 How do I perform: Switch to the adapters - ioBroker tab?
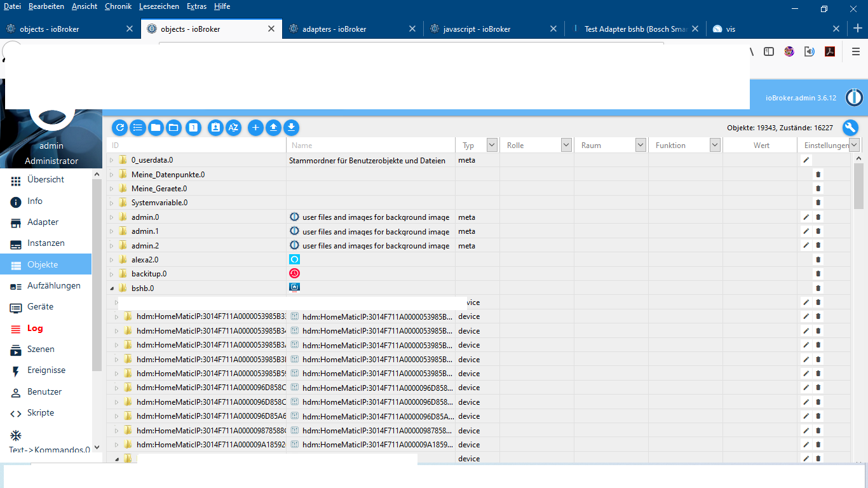click(353, 29)
